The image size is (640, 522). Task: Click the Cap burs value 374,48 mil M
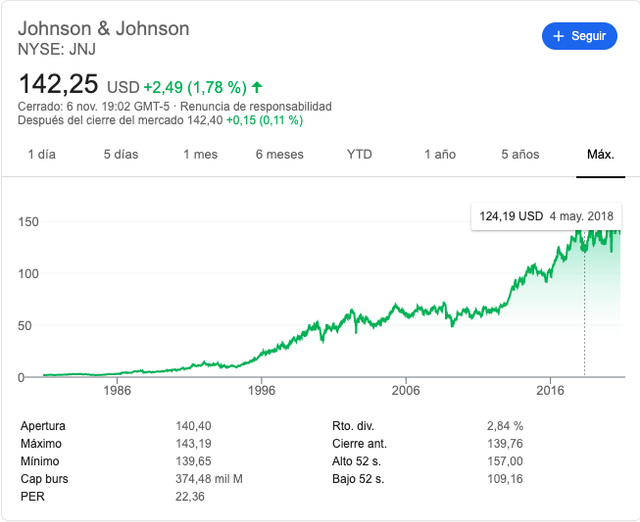209,479
